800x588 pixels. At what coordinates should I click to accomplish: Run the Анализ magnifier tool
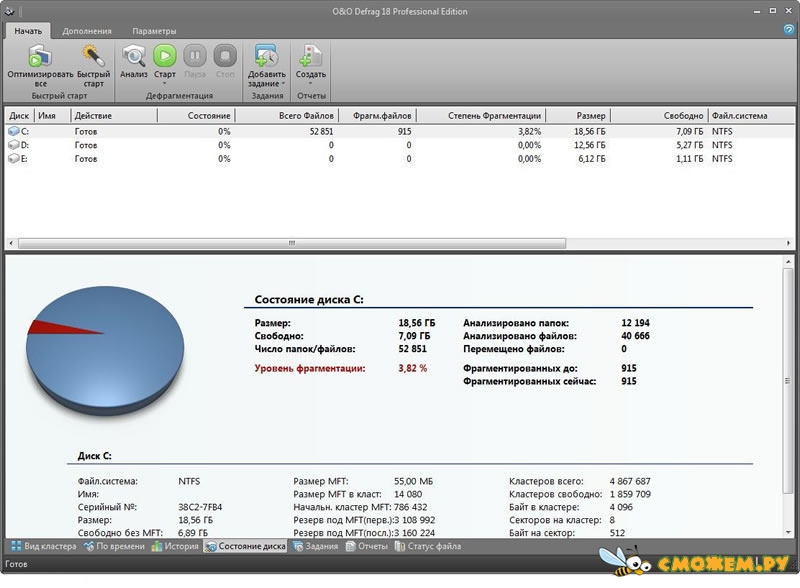(134, 56)
